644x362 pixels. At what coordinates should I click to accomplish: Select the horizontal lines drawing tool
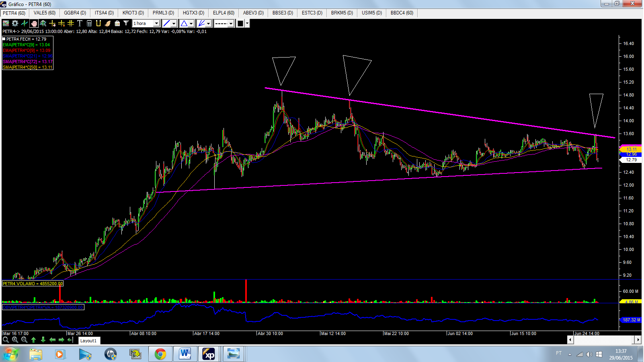coord(62,23)
